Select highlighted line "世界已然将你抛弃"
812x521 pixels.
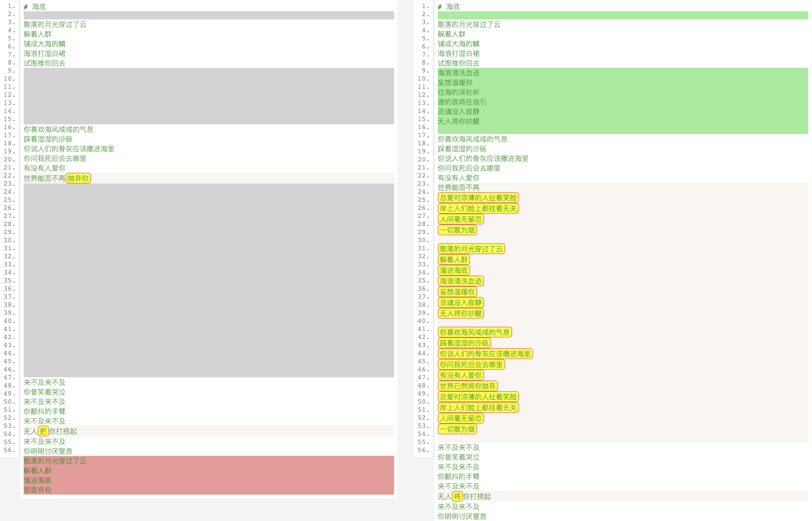pyautogui.click(x=468, y=386)
